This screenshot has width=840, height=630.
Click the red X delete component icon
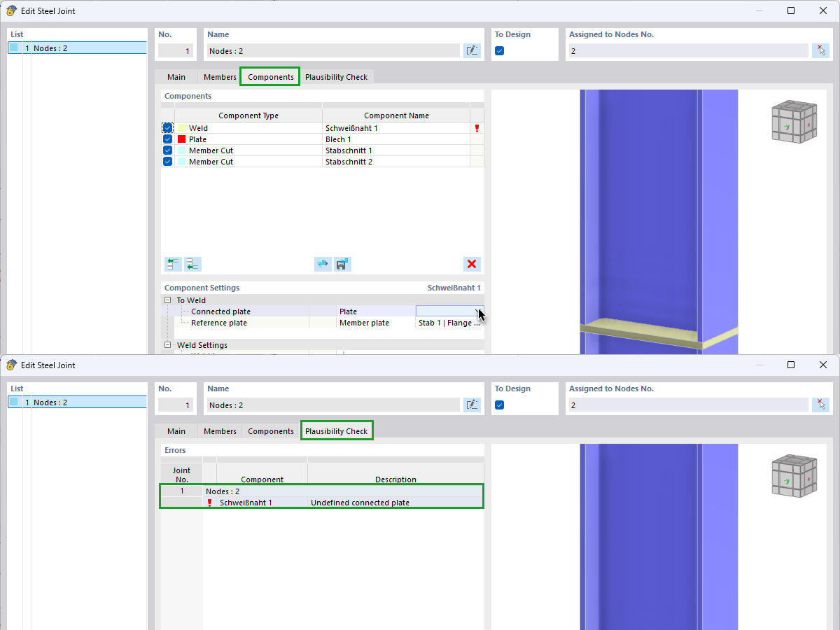coord(472,264)
